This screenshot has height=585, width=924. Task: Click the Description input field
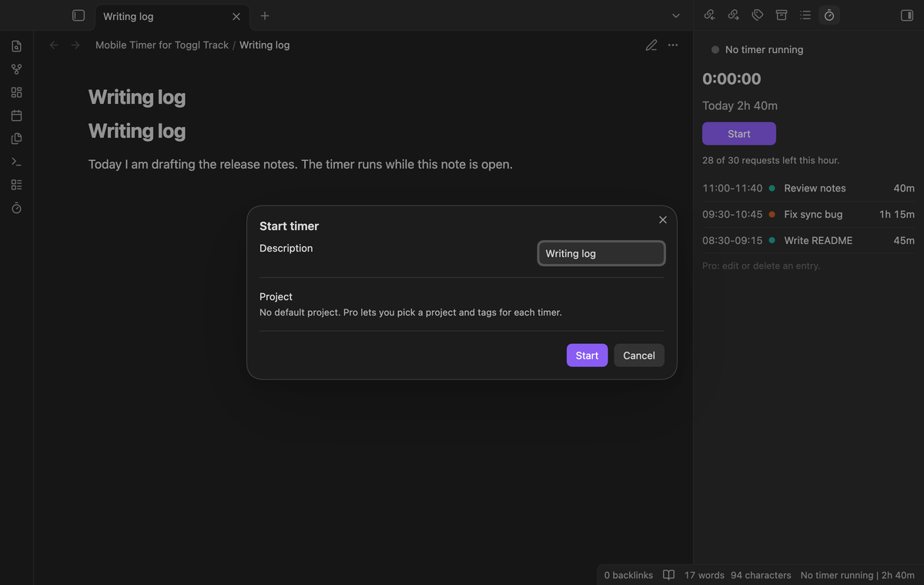pyautogui.click(x=601, y=253)
